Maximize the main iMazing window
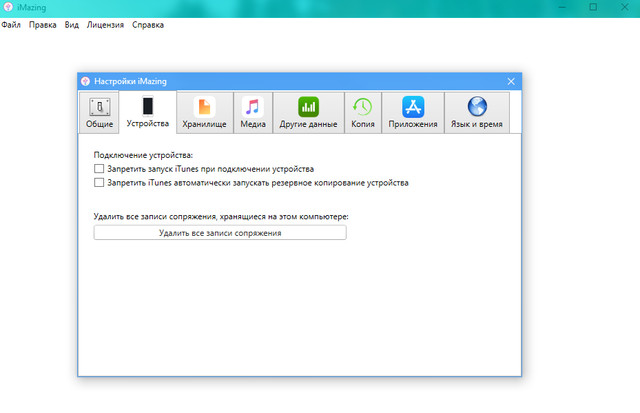This screenshot has height=413, width=640. (593, 7)
